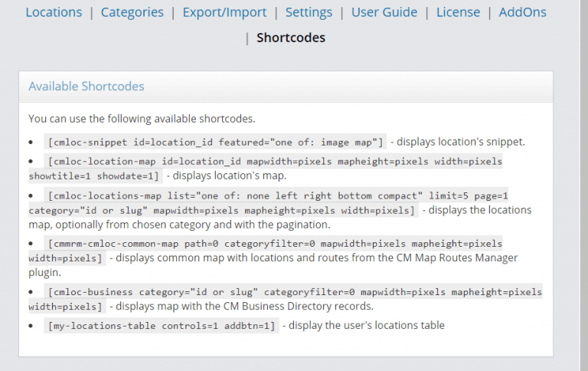
Task: Click the text "CM Business Directory records"
Action: tap(298, 306)
